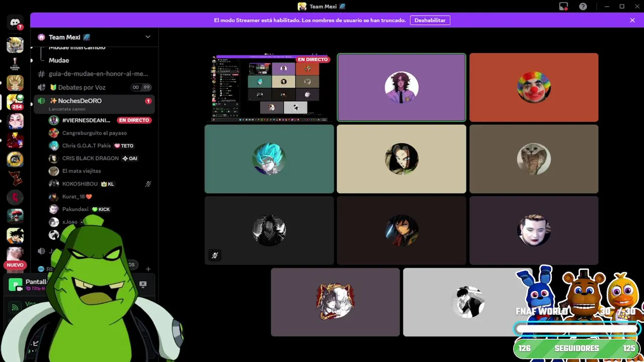Image resolution: width=644 pixels, height=362 pixels.
Task: Open the topmost blond anime server icon
Action: (15, 45)
